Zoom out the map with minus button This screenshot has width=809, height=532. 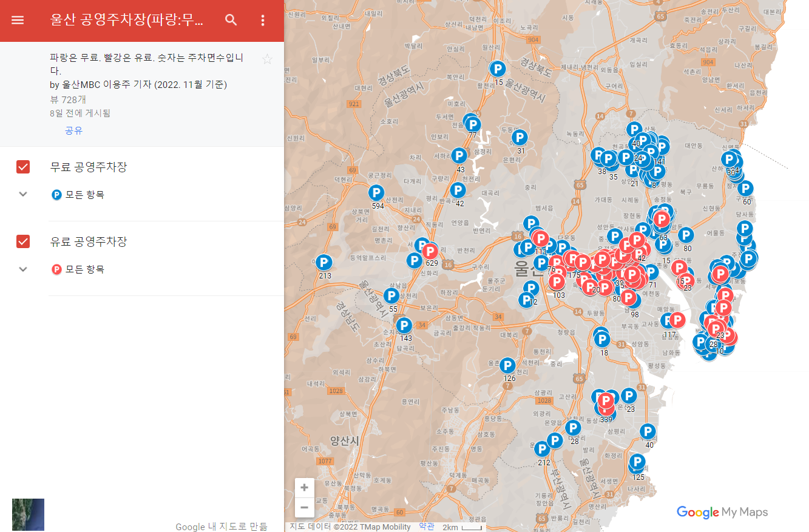pos(305,507)
